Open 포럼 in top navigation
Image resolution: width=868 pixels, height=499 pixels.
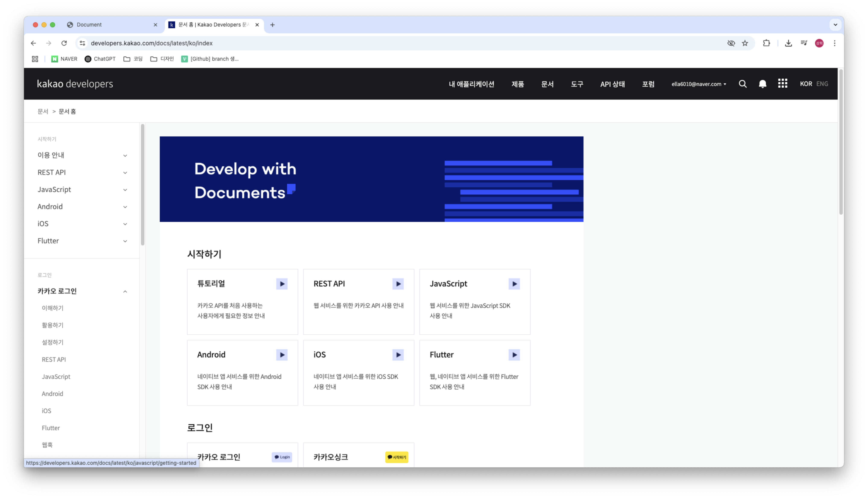pos(648,84)
